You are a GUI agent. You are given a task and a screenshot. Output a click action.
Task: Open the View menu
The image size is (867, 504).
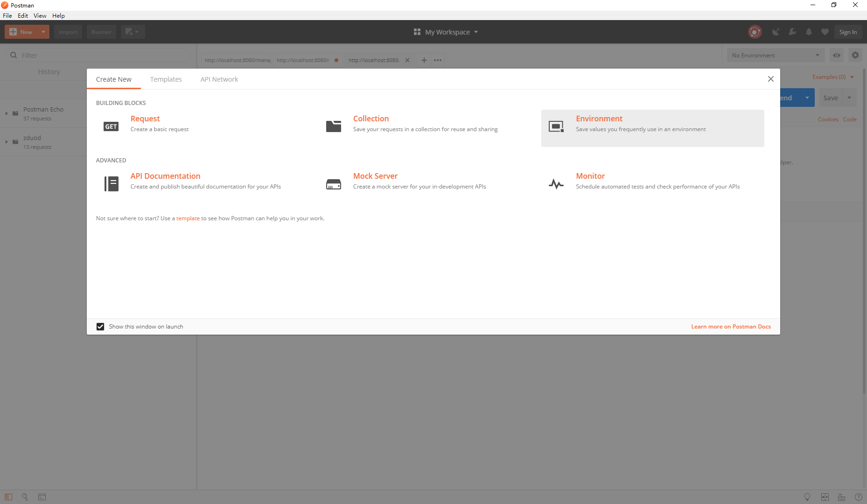tap(40, 15)
